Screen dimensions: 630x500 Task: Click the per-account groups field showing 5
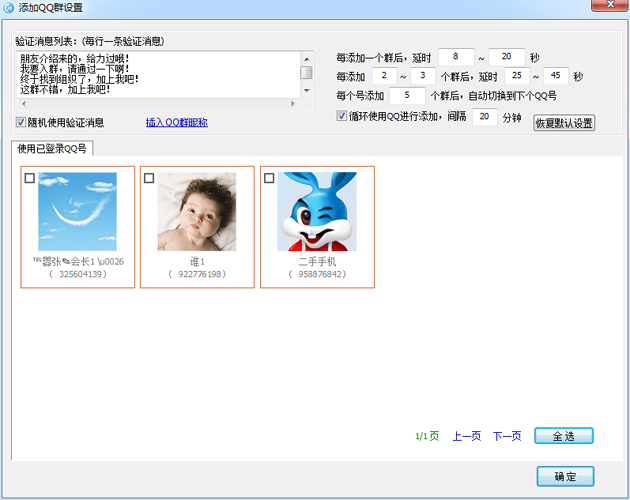tap(407, 95)
